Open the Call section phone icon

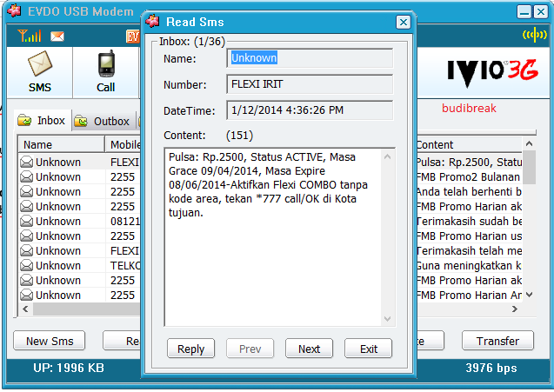pos(106,63)
